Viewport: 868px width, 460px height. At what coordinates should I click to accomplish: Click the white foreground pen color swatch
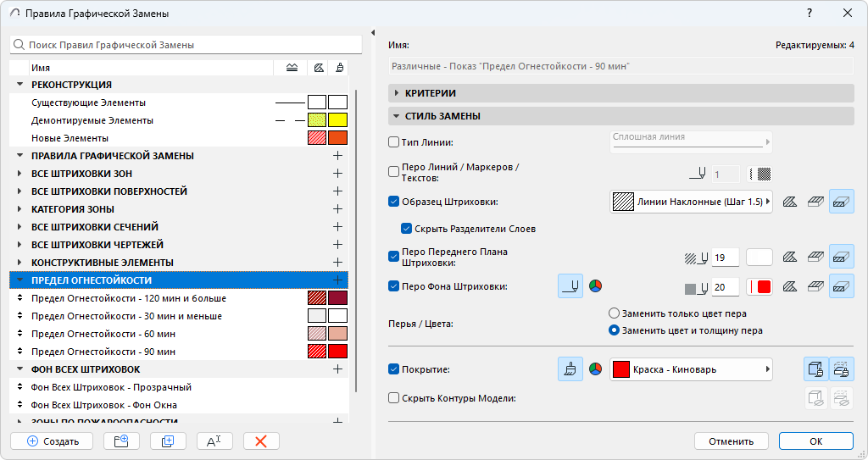759,258
